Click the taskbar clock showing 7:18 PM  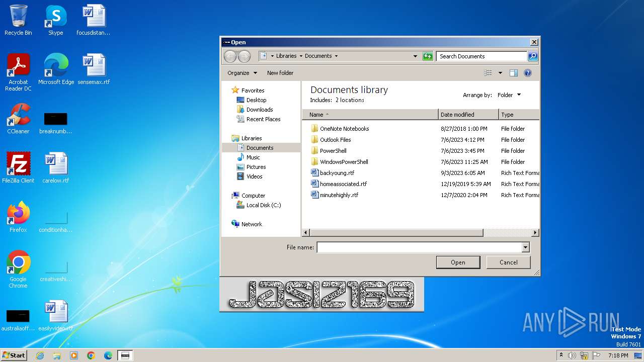pyautogui.click(x=618, y=355)
